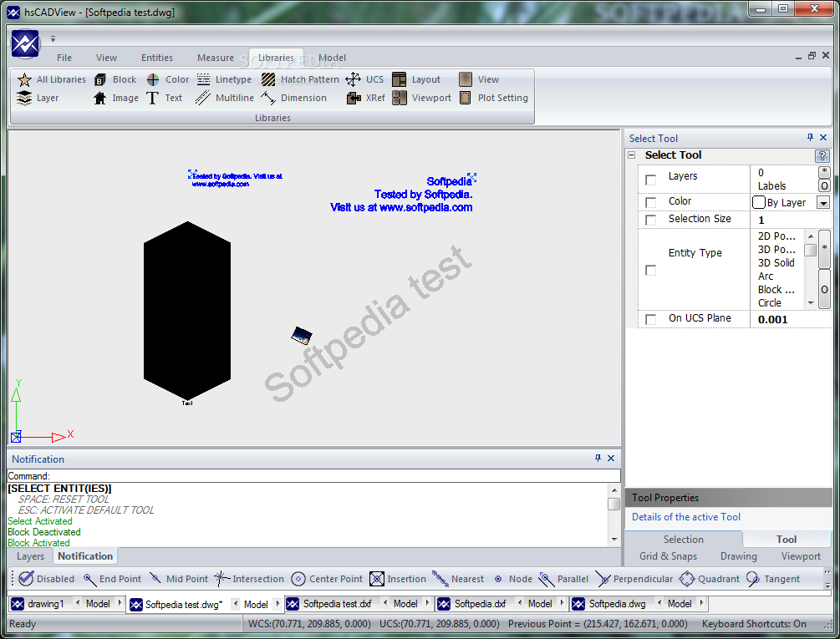Image resolution: width=840 pixels, height=639 pixels.
Task: Click the snap toolbar overflow chevron
Action: click(x=827, y=571)
